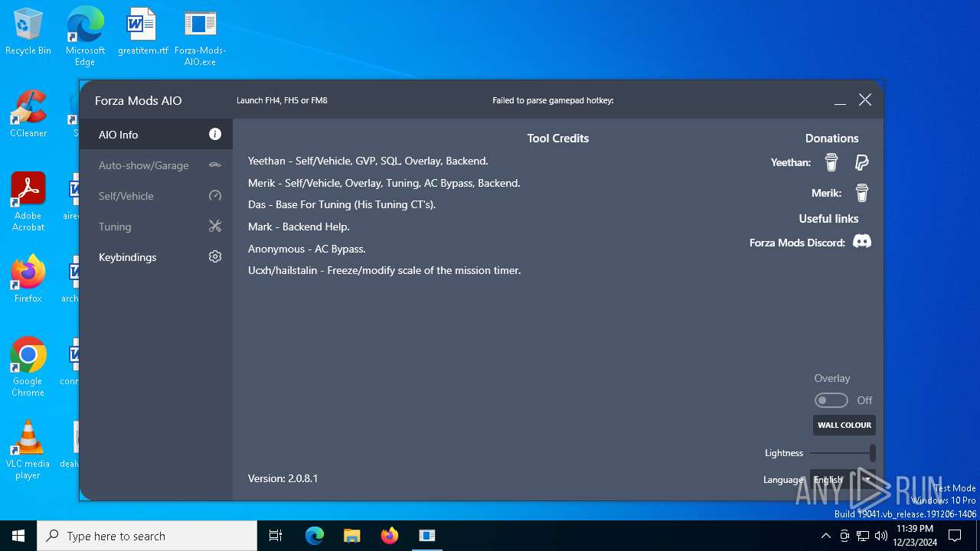This screenshot has width=980, height=551.
Task: Select the Forza Mods AIO taskbar button
Action: 427,536
